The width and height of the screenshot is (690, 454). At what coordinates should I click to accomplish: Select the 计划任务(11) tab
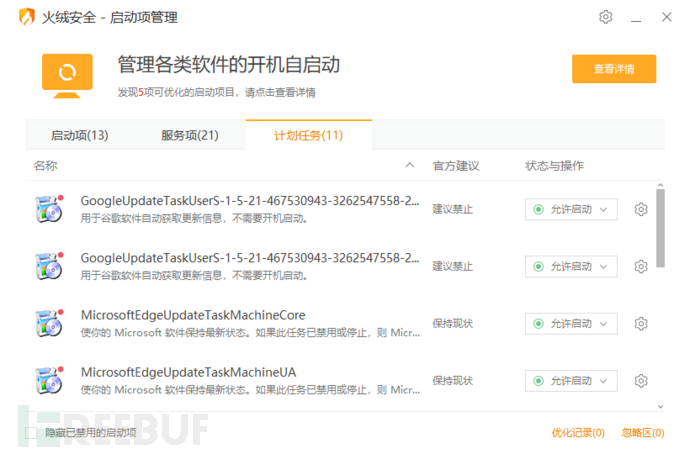point(308,135)
